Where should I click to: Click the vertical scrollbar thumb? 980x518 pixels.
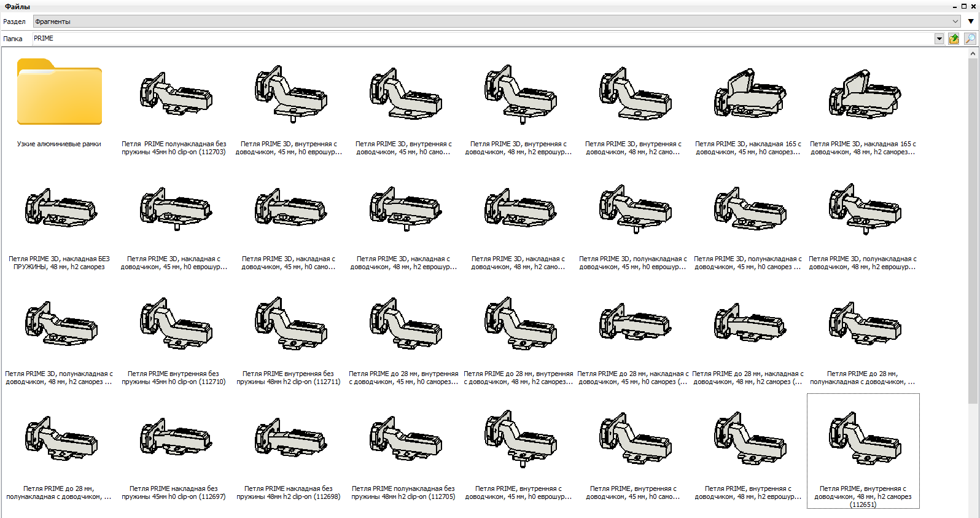tap(973, 230)
